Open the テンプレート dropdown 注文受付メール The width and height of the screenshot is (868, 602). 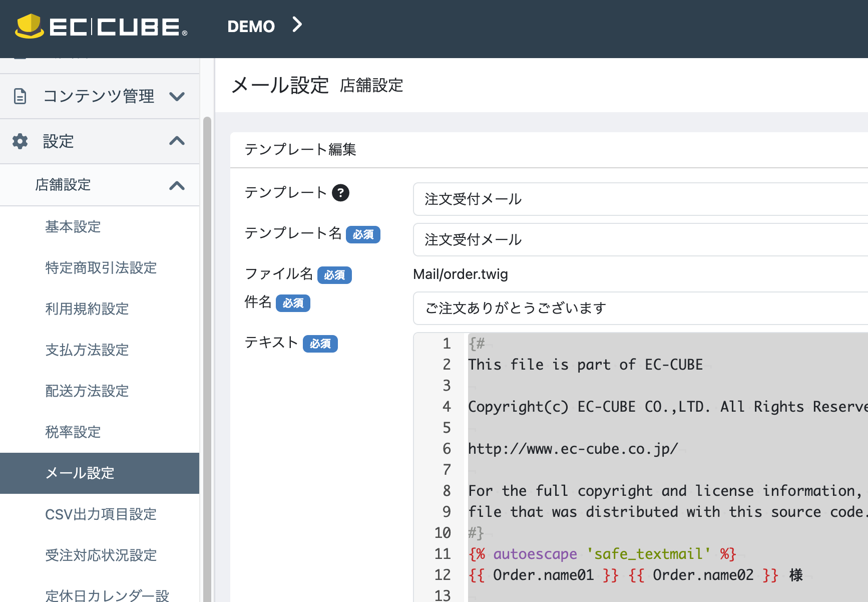click(x=640, y=199)
